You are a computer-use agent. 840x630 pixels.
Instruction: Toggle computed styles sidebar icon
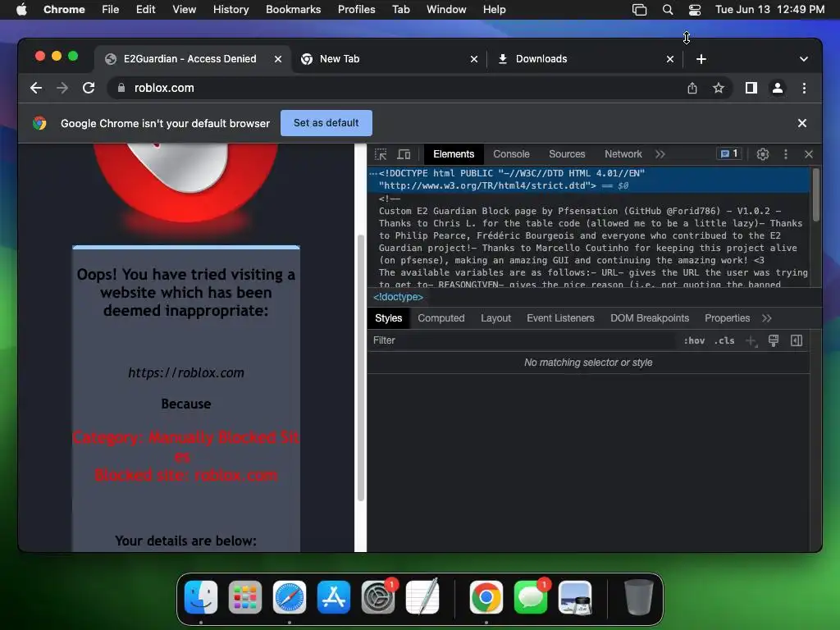coord(796,340)
